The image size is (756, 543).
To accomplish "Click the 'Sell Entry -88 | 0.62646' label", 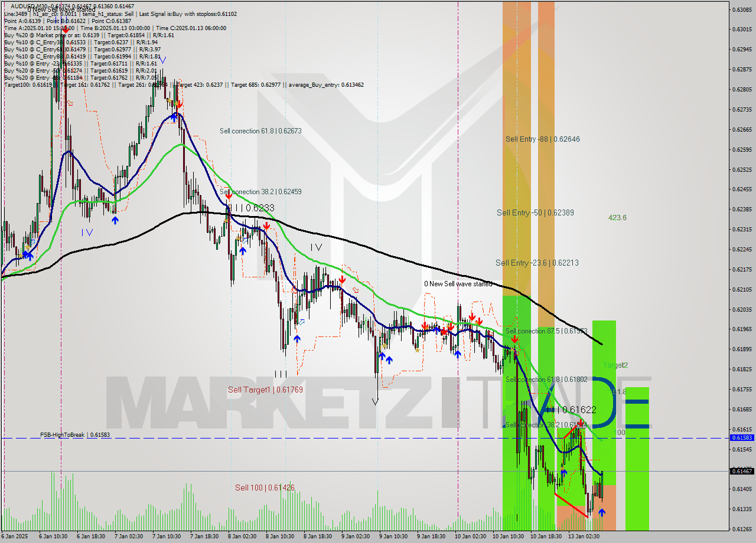I will [x=542, y=139].
